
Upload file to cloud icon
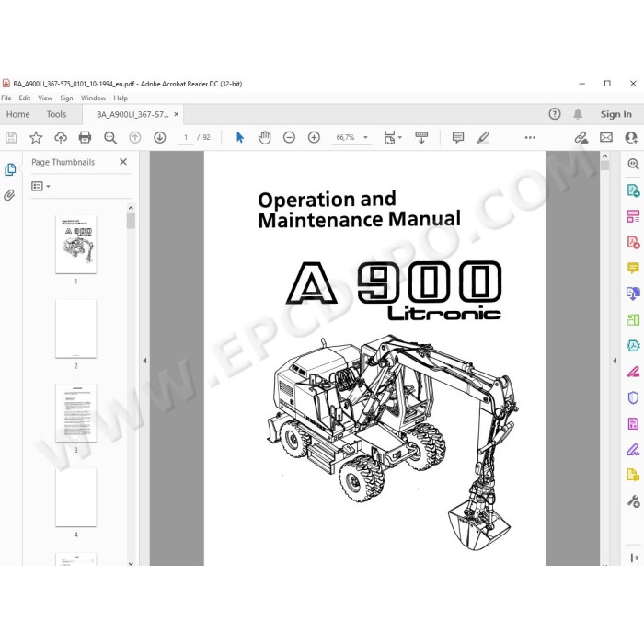click(61, 138)
